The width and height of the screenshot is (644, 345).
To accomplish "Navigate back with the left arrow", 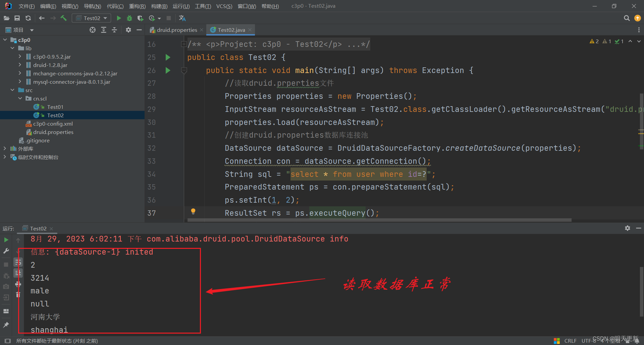I will [42, 18].
